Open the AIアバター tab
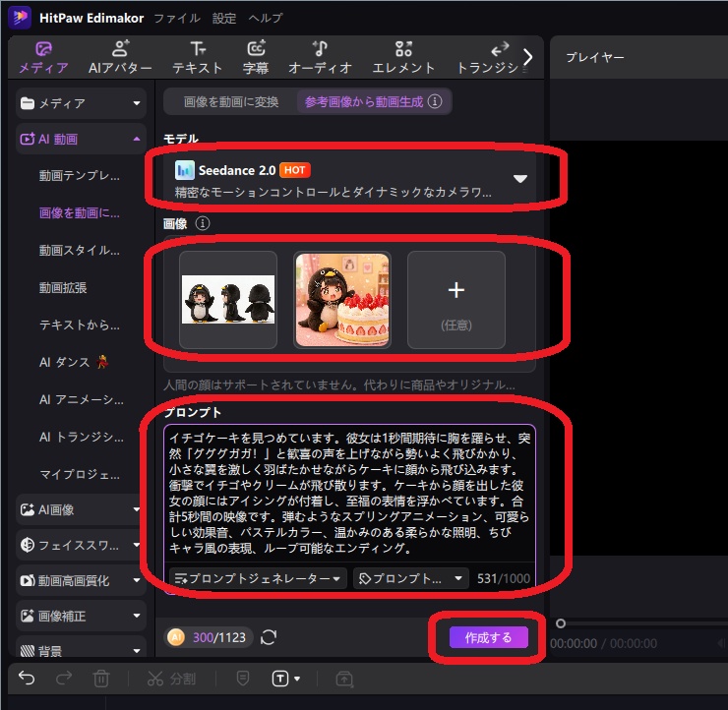Screen dimensions: 728x710 click(x=120, y=58)
